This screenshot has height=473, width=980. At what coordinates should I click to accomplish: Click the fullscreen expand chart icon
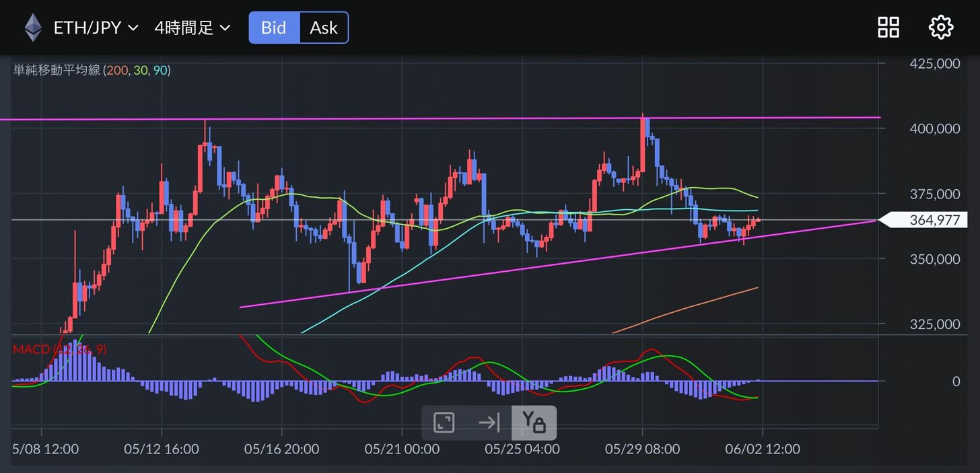(x=444, y=423)
